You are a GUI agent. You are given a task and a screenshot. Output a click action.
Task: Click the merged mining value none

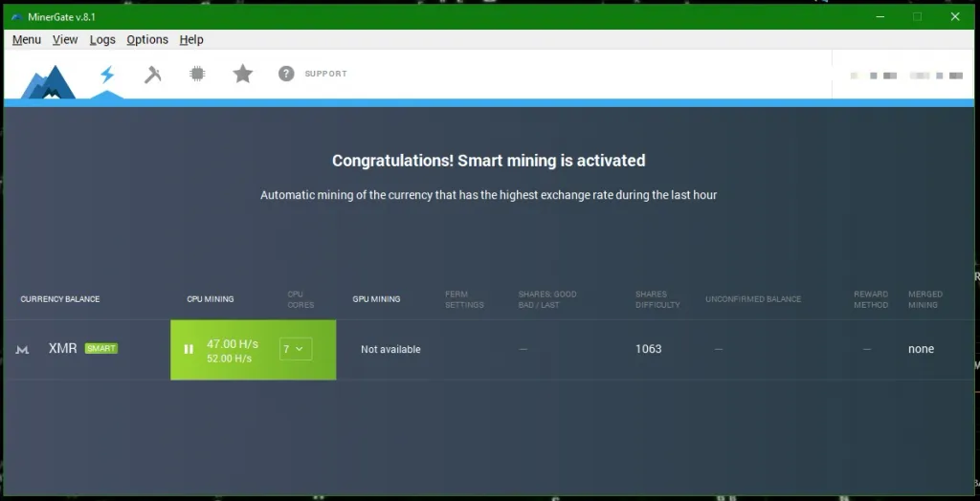coord(922,349)
